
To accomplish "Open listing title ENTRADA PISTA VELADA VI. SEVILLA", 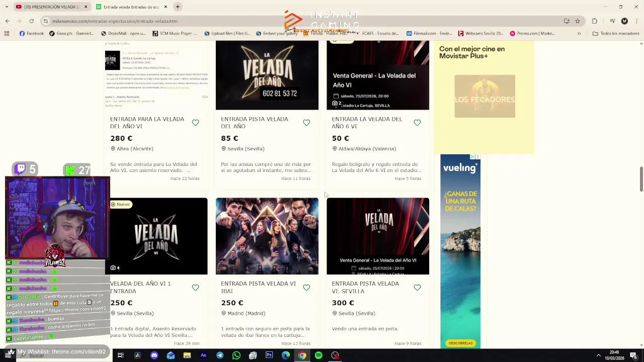I will click(365, 287).
